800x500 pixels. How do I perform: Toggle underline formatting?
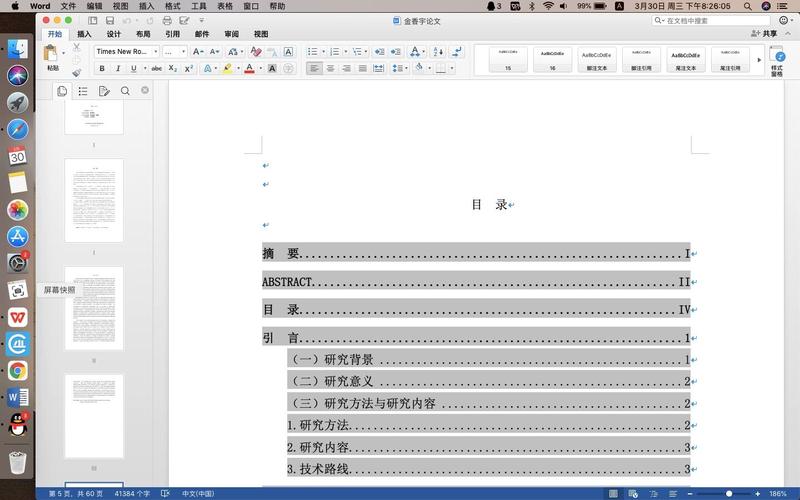134,68
